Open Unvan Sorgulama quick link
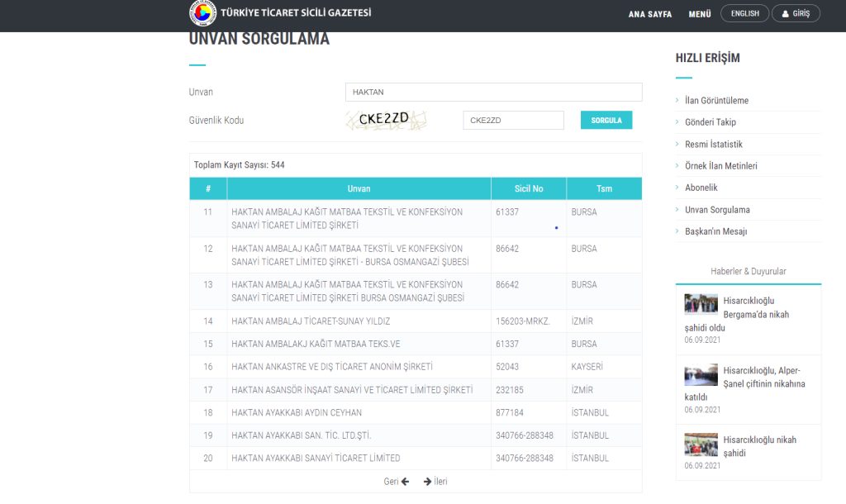This screenshot has width=846, height=504. click(718, 209)
